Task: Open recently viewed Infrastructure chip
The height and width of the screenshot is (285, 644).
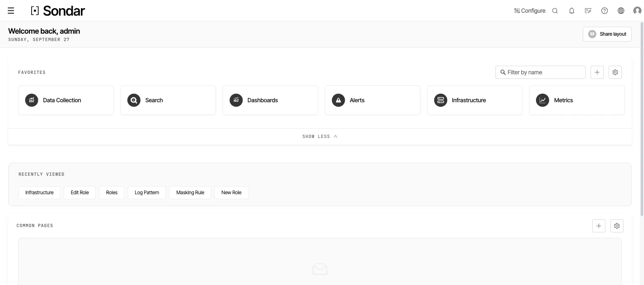Action: pos(39,193)
